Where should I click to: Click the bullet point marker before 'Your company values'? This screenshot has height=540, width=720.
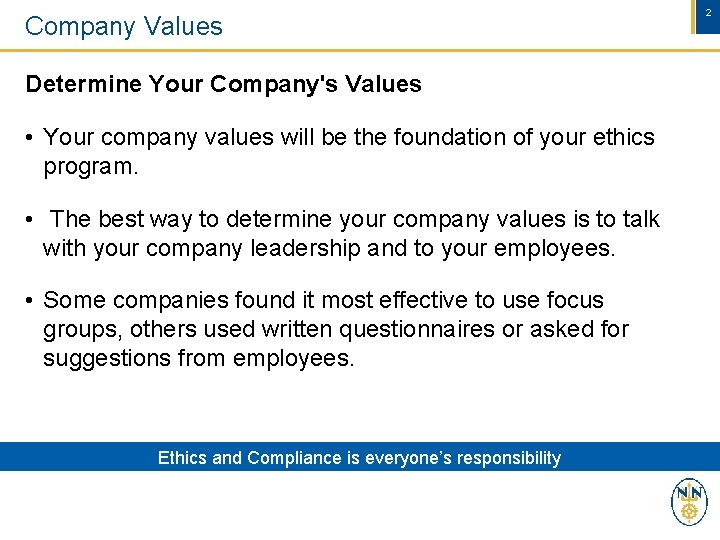point(29,137)
